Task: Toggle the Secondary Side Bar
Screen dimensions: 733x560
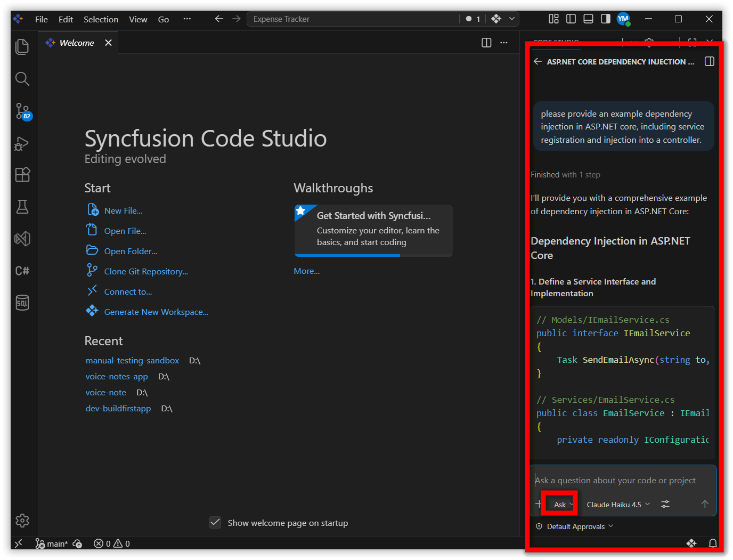Action: (x=606, y=19)
